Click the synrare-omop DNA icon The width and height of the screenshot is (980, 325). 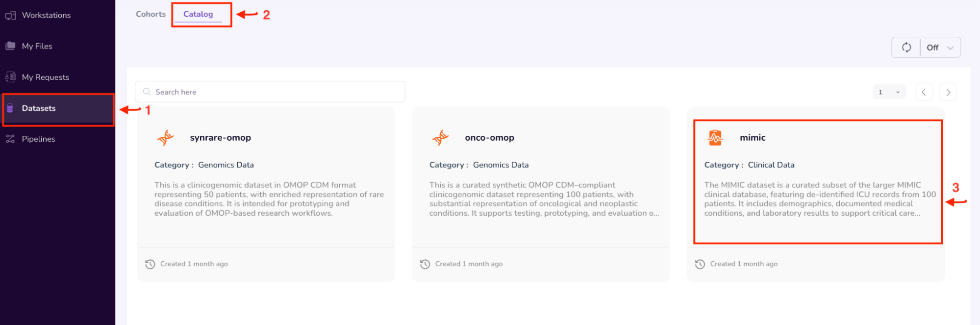click(x=166, y=138)
